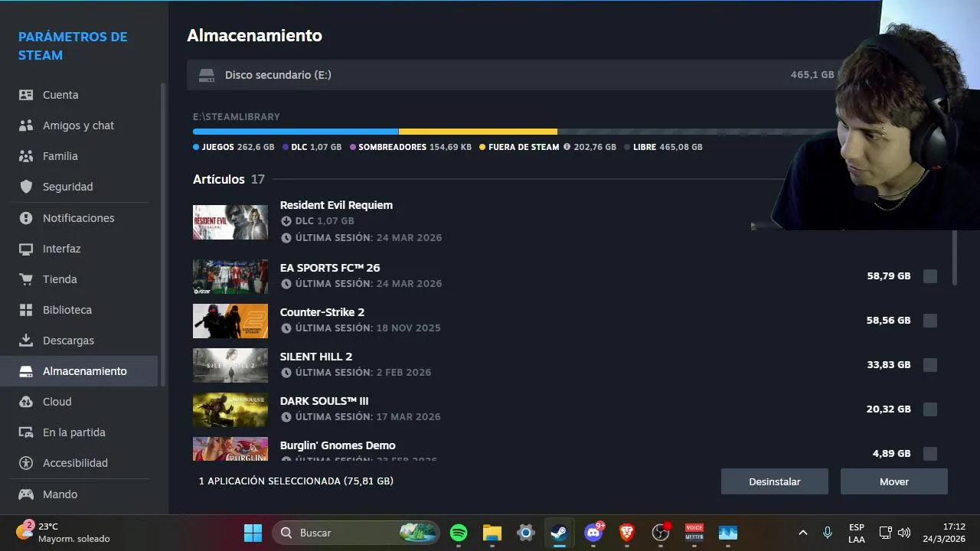Click the Counter-Strike 2 title
The height and width of the screenshot is (551, 980).
(x=322, y=312)
